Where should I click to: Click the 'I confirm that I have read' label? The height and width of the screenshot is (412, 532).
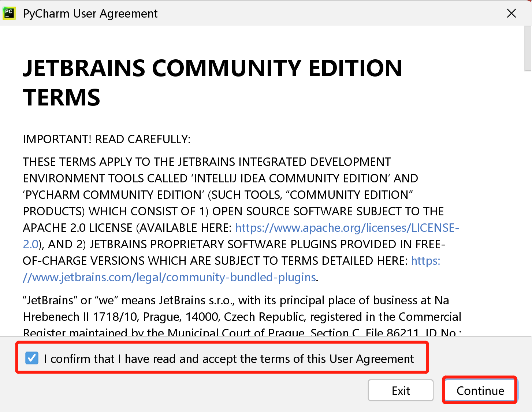click(229, 359)
